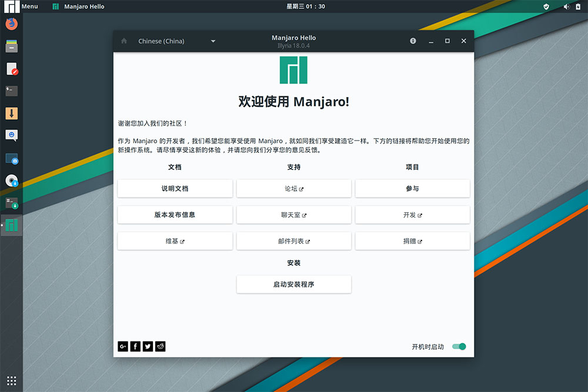Launch the screenshot tool from the dock
The image size is (588, 392).
tap(11, 159)
